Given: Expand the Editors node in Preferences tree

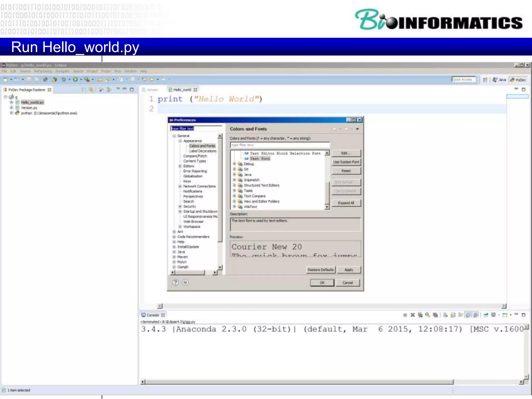Looking at the screenshot, I should pos(180,166).
